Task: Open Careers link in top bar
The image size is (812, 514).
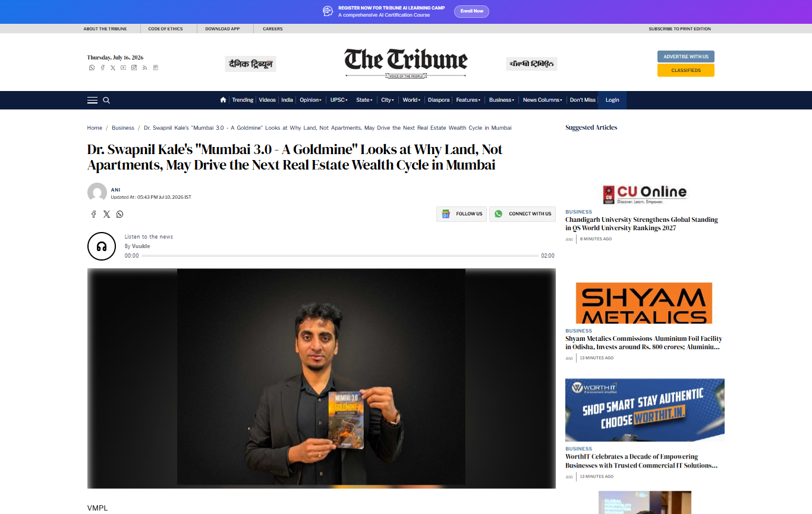Action: click(x=273, y=29)
